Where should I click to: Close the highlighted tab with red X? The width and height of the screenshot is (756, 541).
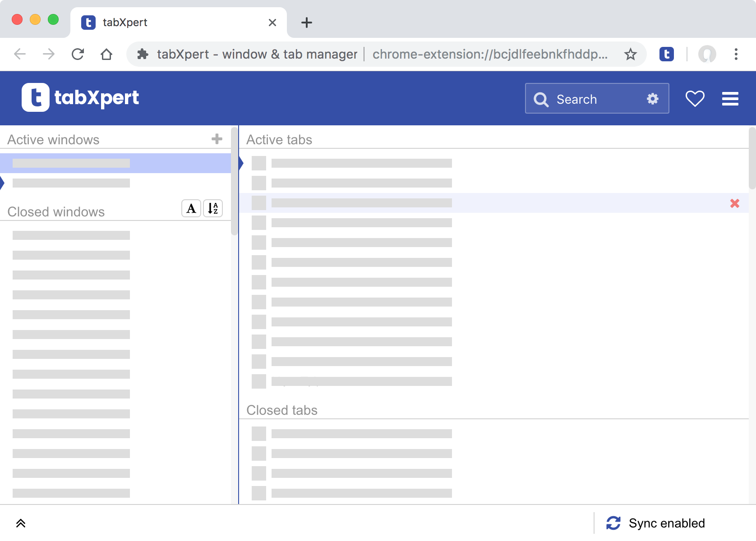tap(735, 203)
